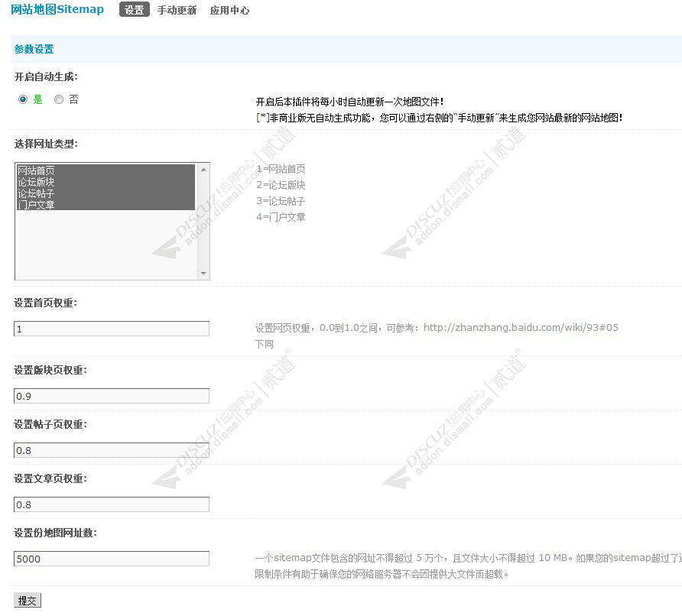
Task: Click the 一个sitemap文件包含的网址 hint line
Action: tap(469, 558)
